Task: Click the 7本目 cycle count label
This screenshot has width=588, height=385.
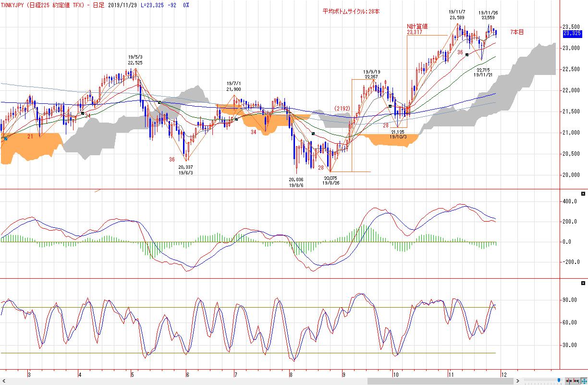Action: [517, 32]
